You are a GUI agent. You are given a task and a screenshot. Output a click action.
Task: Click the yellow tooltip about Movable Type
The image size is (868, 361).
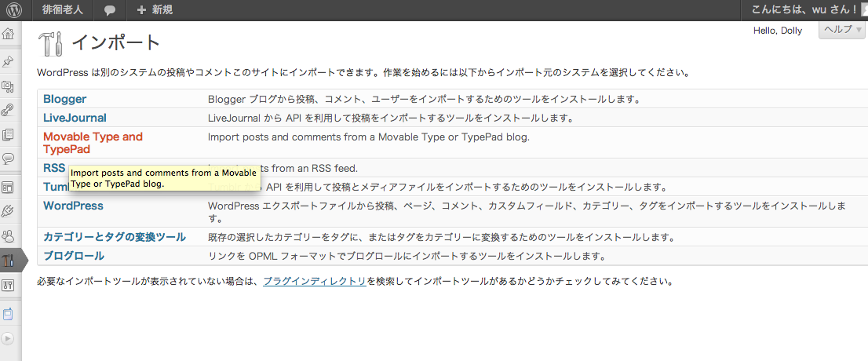coord(165,177)
